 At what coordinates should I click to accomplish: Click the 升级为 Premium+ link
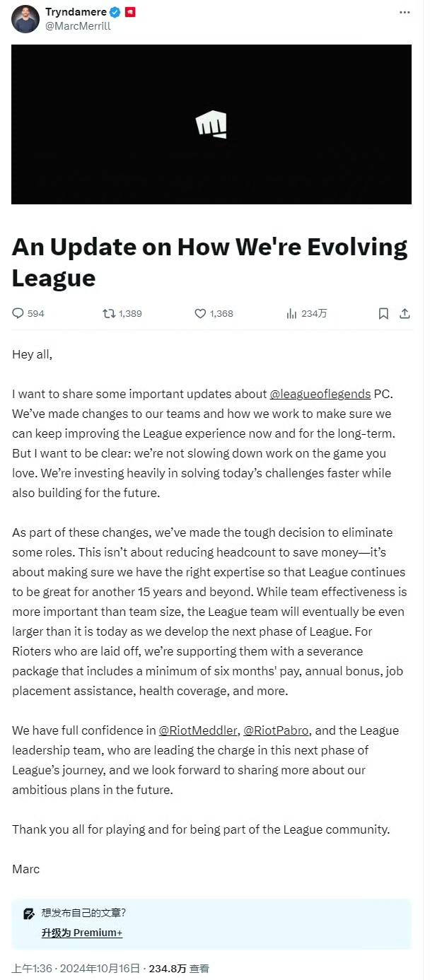pos(81,933)
